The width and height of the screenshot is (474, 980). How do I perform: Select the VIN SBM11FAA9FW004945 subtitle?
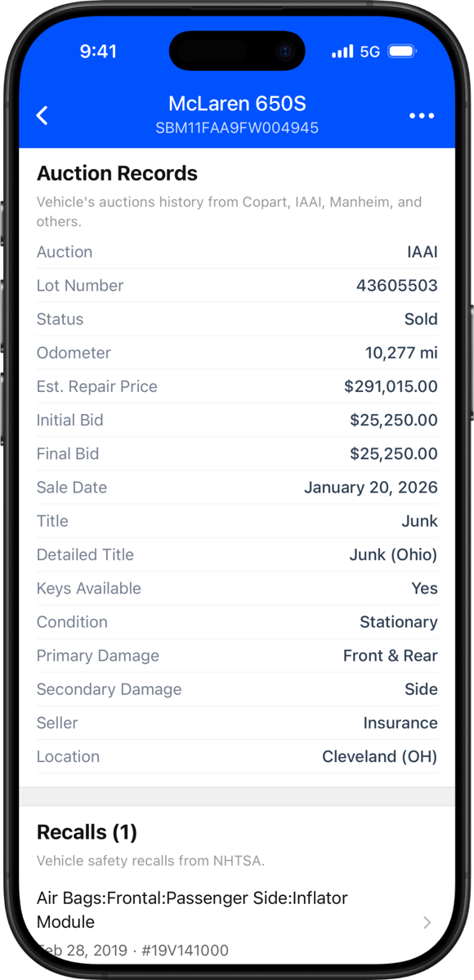(x=237, y=128)
